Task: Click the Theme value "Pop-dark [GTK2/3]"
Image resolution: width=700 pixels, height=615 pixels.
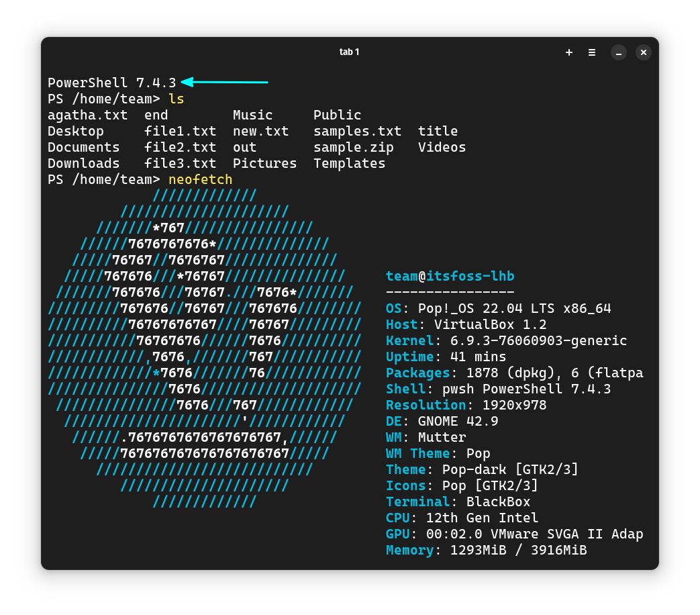Action: point(510,469)
